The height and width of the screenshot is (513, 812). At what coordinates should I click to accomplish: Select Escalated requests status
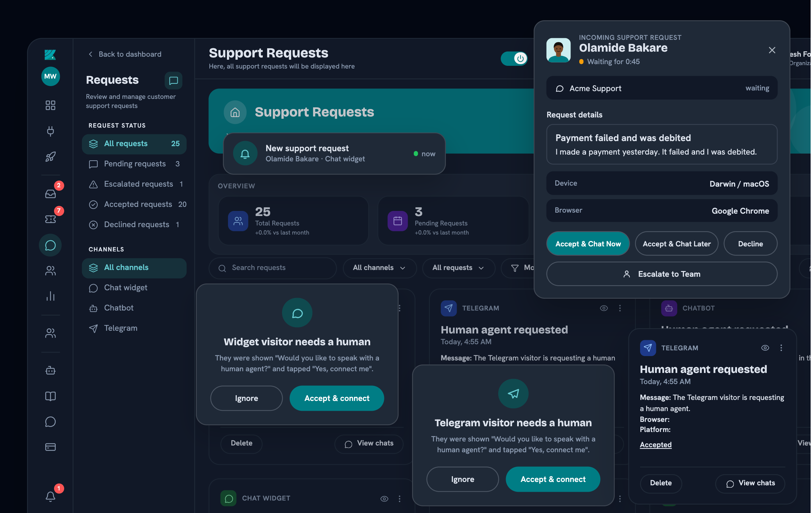point(134,184)
